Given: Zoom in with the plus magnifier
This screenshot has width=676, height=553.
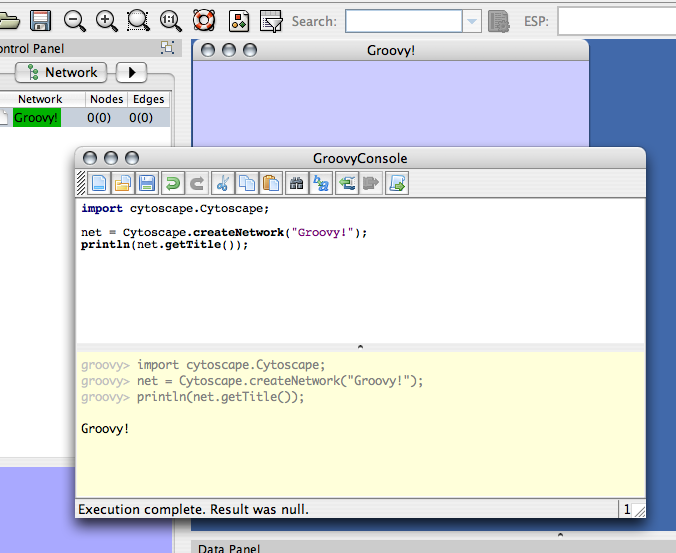Looking at the screenshot, I should [x=106, y=20].
